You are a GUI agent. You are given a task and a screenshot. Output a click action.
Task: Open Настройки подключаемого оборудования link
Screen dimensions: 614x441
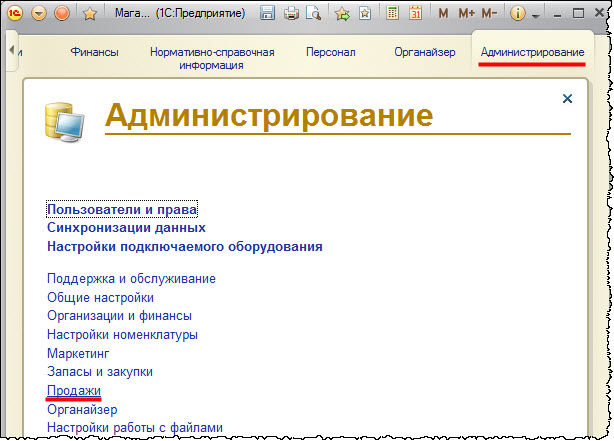[x=184, y=247]
